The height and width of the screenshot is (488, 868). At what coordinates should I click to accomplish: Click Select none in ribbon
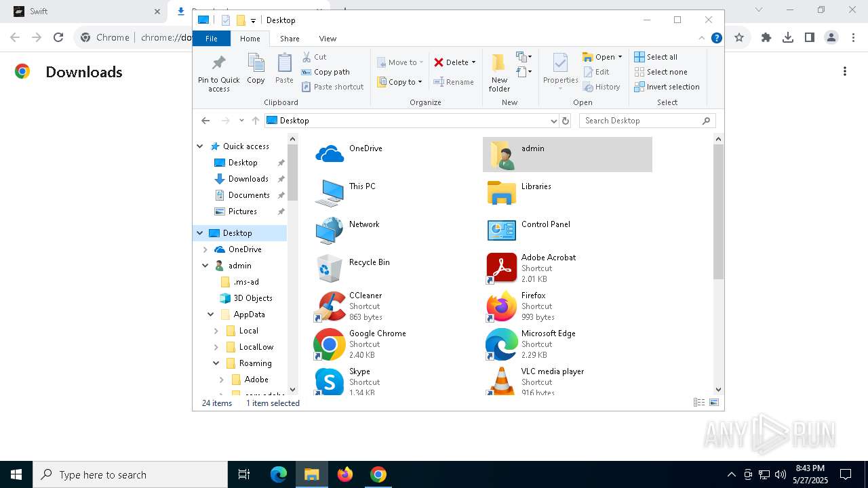click(660, 72)
